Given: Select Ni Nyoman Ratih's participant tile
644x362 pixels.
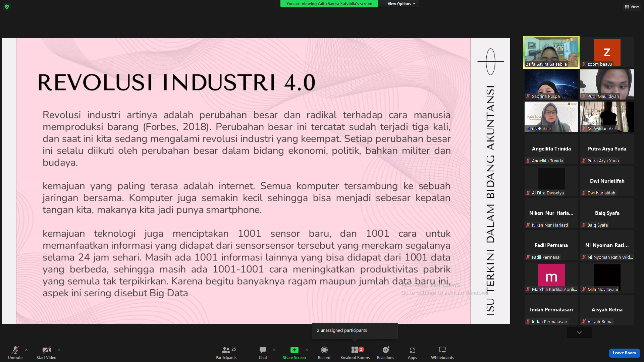Looking at the screenshot, I should click(x=607, y=245).
